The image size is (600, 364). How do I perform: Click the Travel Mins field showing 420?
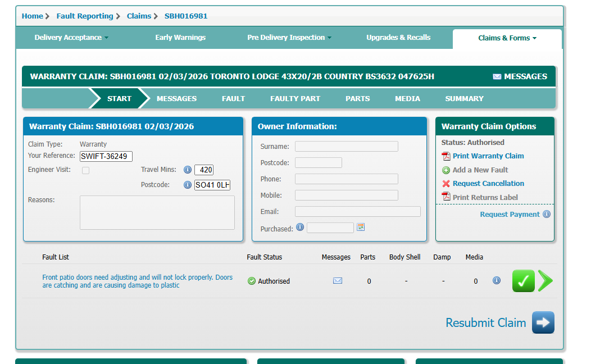203,170
